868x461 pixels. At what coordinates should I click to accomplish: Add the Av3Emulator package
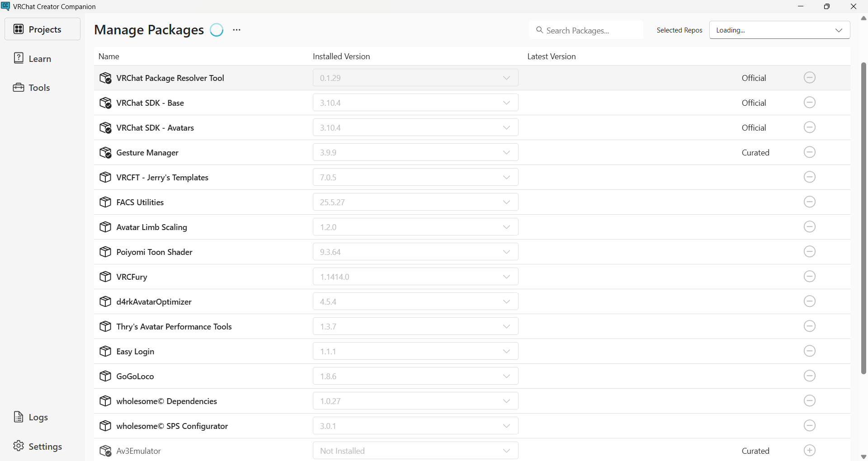click(810, 451)
